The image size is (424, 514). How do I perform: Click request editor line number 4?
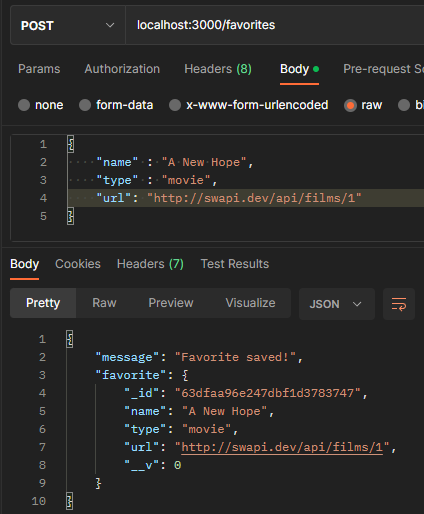click(43, 198)
